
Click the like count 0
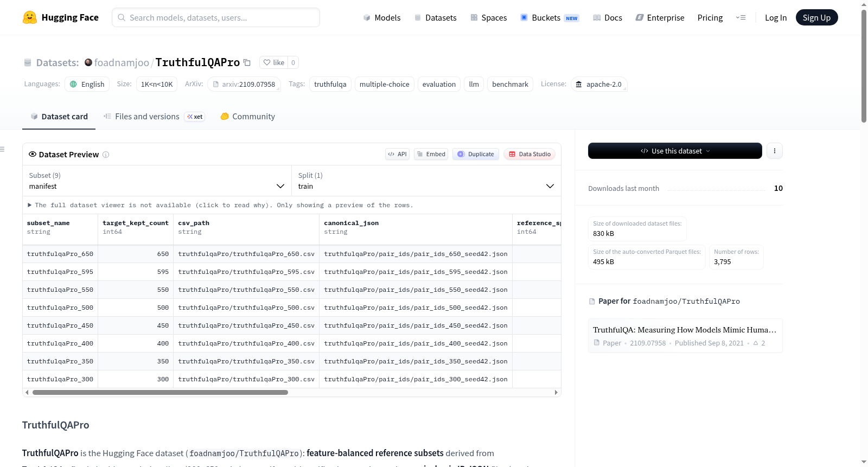[293, 62]
